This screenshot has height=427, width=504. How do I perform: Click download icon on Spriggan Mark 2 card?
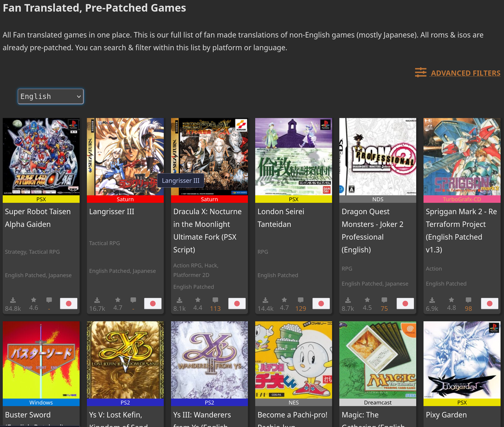point(432,300)
